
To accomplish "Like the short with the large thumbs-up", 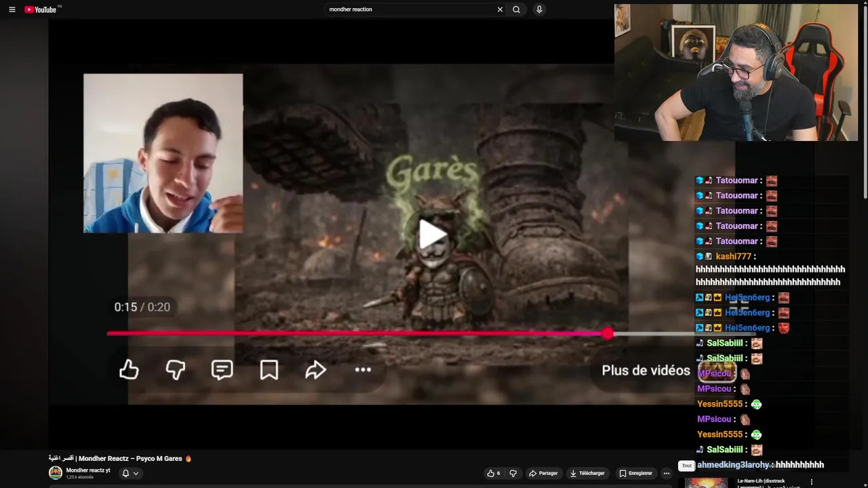I will coord(129,369).
